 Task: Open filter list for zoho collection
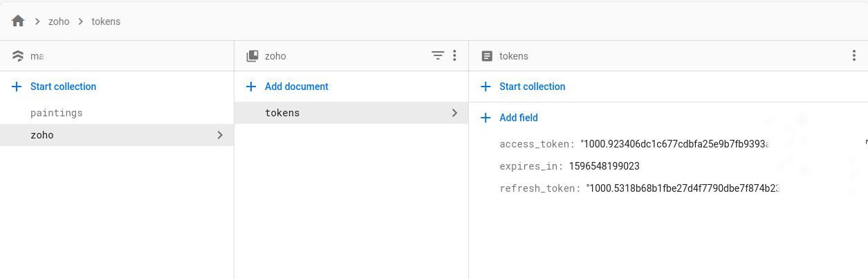click(438, 55)
